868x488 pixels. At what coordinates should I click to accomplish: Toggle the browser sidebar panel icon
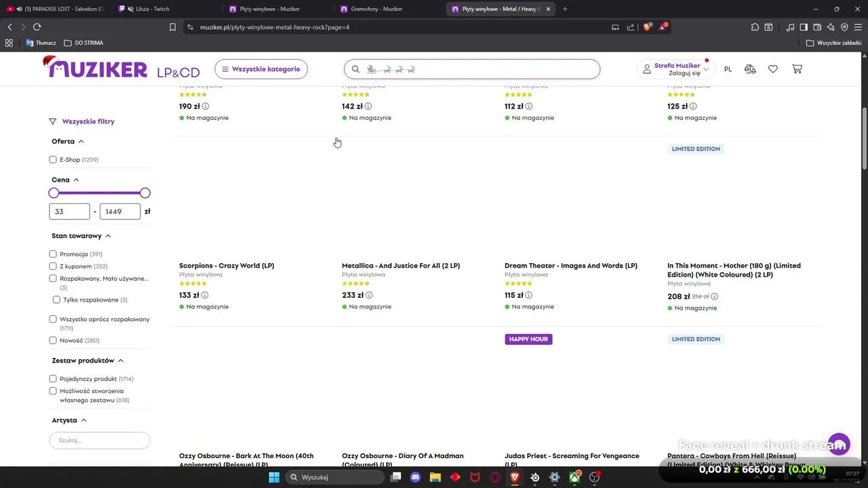(x=804, y=27)
